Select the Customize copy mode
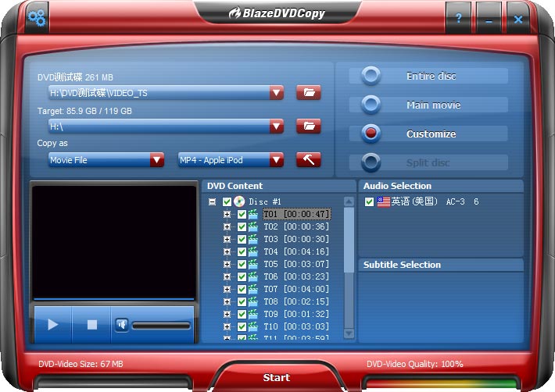The width and height of the screenshot is (555, 392). pyautogui.click(x=371, y=134)
